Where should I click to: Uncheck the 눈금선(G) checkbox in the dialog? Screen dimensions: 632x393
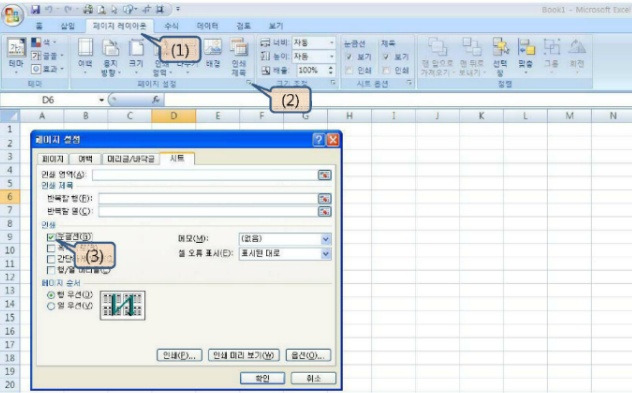point(51,237)
